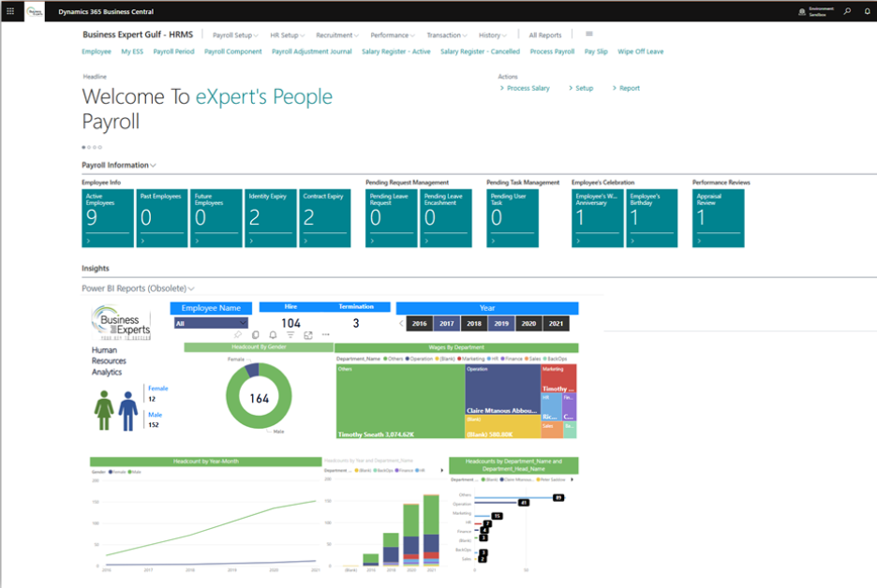Open Employee navigation link

point(97,51)
